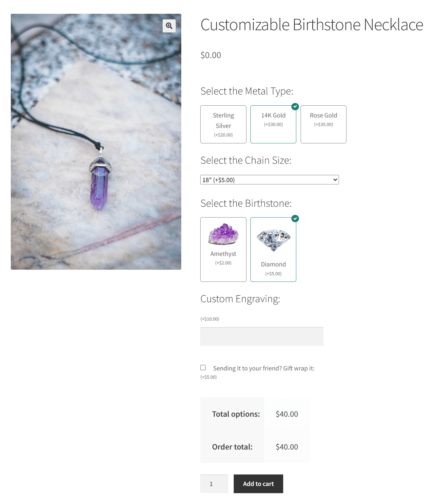This screenshot has height=504, width=432.
Task: Click the diamond gemstone image
Action: (273, 240)
